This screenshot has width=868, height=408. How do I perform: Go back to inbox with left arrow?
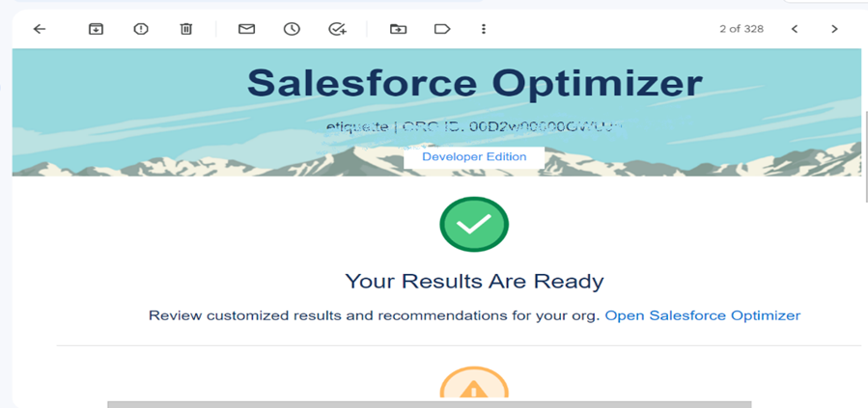point(40,29)
